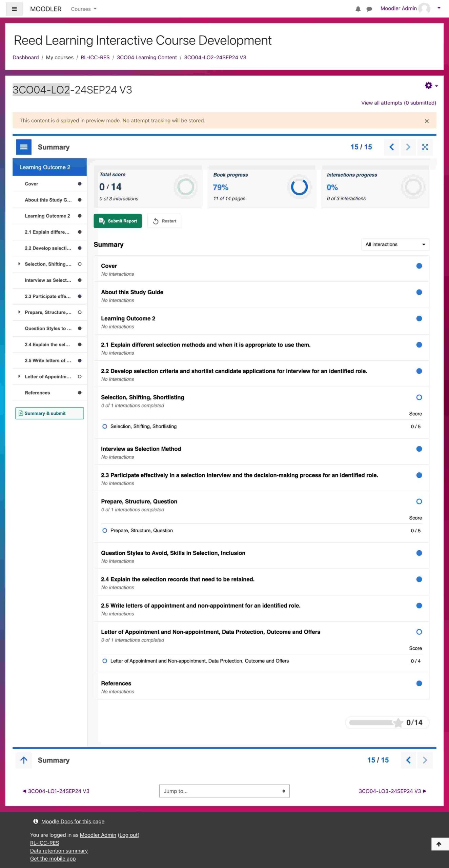The width and height of the screenshot is (449, 868).
Task: Click the 2.5 Write letters sidebar item
Action: (x=49, y=361)
